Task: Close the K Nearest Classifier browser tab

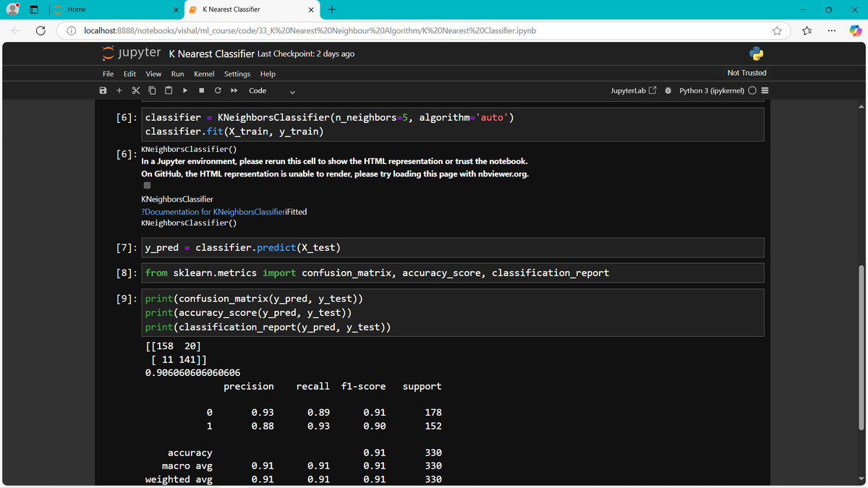Action: (310, 9)
